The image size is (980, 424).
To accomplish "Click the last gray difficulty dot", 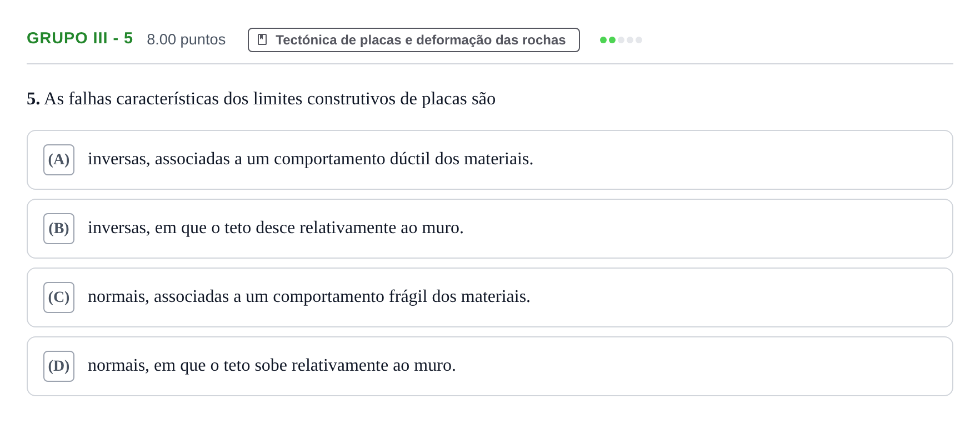I will pos(639,40).
